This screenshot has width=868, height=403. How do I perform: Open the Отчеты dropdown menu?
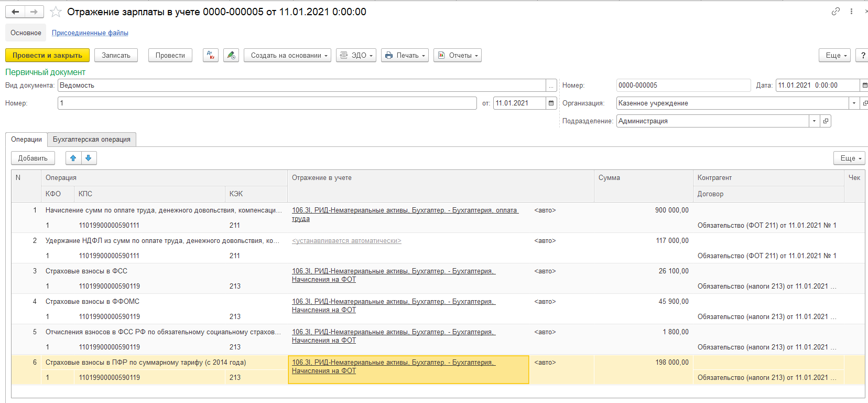tap(458, 55)
